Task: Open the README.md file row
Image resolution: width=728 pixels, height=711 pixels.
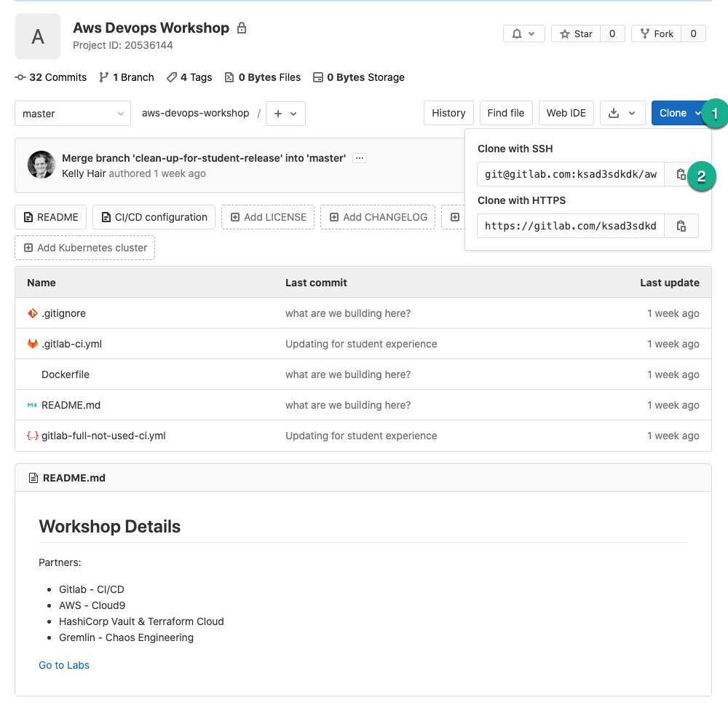Action: pos(71,405)
